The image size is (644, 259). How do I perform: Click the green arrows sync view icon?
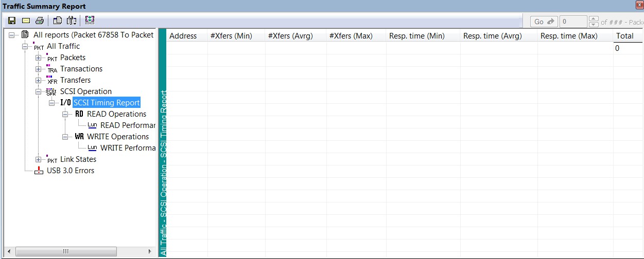[90, 21]
